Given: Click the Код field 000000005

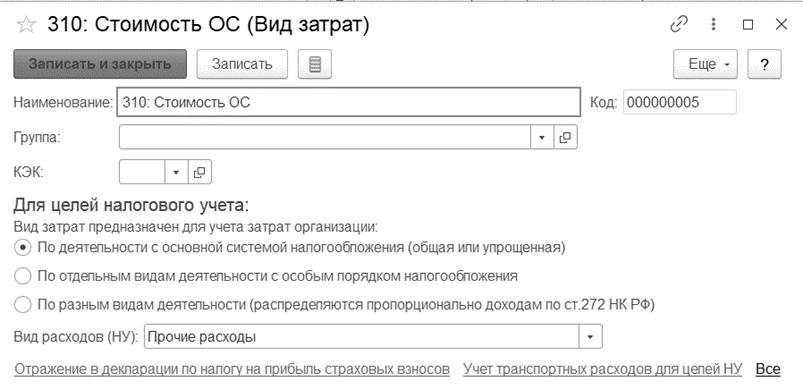Looking at the screenshot, I should pos(680,102).
